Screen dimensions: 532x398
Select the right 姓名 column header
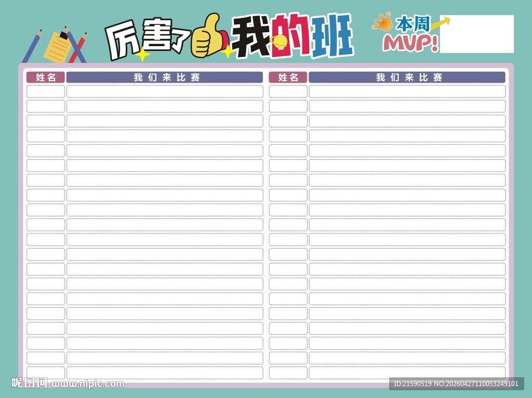pos(287,77)
